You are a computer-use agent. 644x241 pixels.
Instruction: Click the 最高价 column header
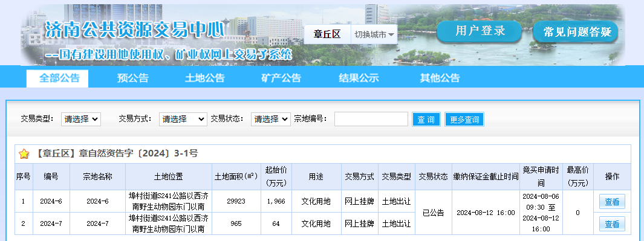[x=577, y=176]
